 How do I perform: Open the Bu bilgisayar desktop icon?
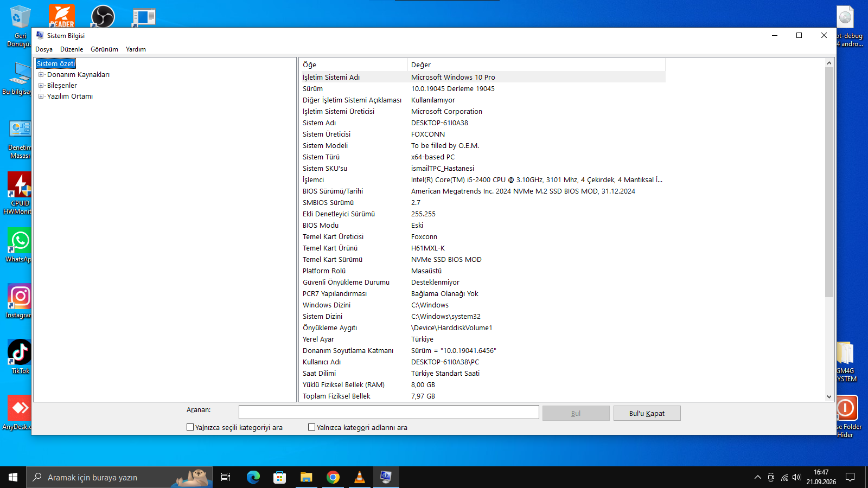click(x=17, y=78)
